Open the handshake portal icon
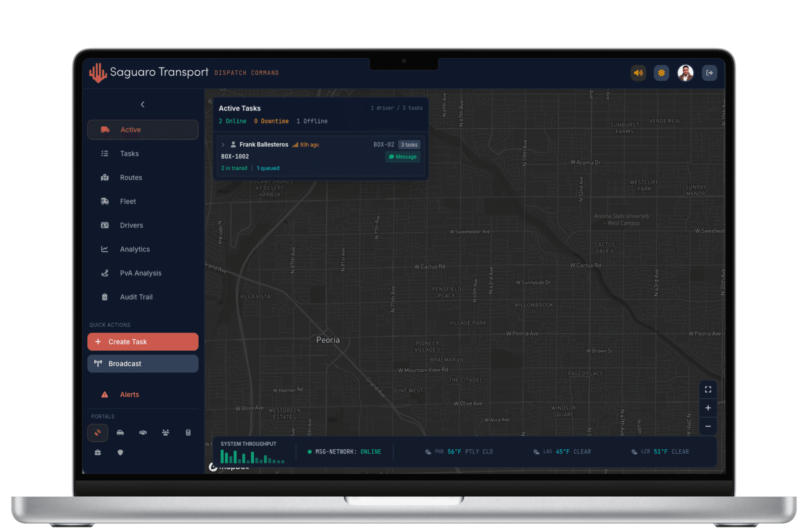The height and width of the screenshot is (532, 808). click(143, 432)
